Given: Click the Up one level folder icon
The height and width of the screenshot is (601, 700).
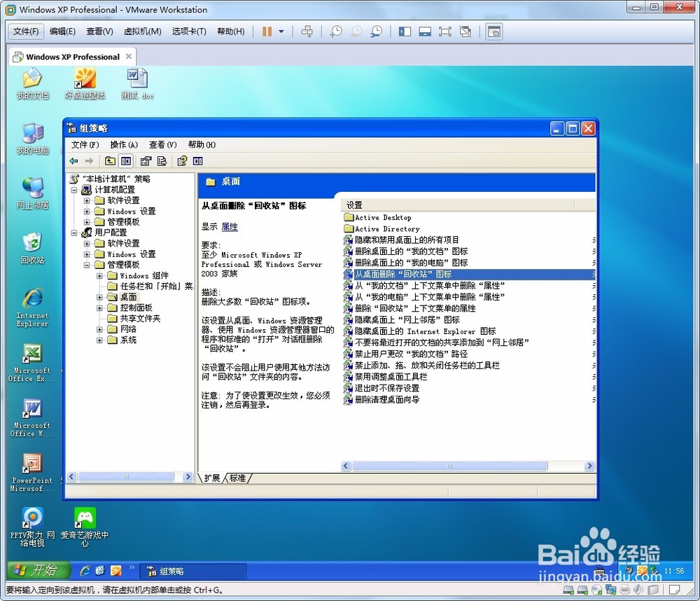Looking at the screenshot, I should (x=110, y=161).
